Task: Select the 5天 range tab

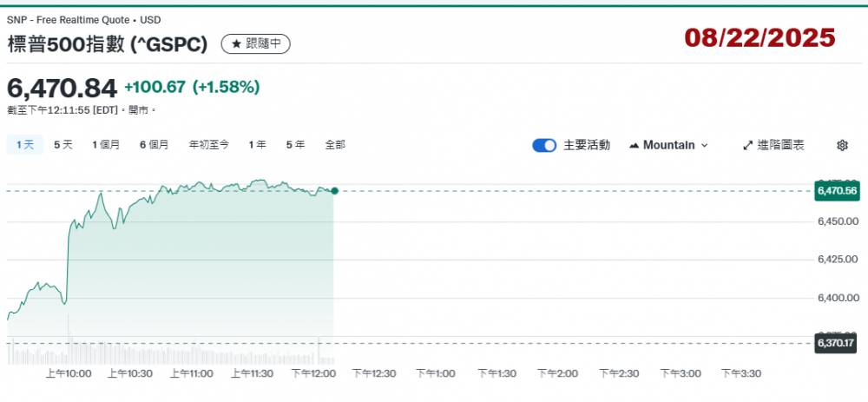Action: 63,145
